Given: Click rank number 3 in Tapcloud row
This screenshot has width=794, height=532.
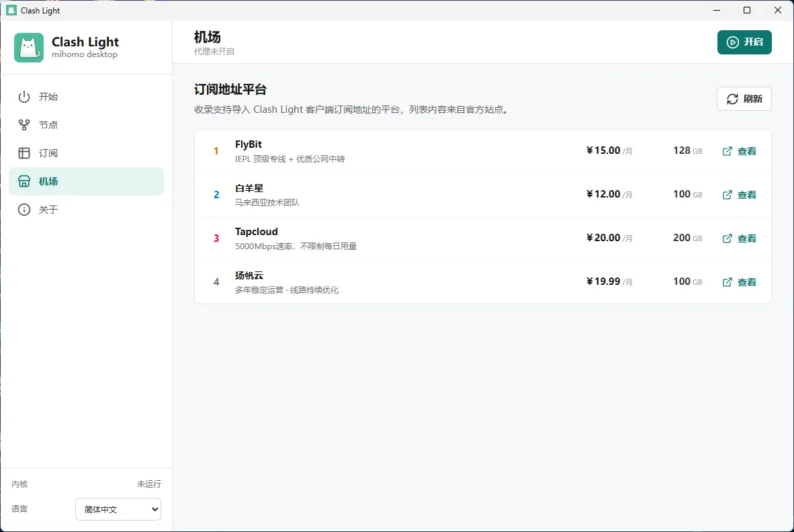Looking at the screenshot, I should click(x=216, y=238).
